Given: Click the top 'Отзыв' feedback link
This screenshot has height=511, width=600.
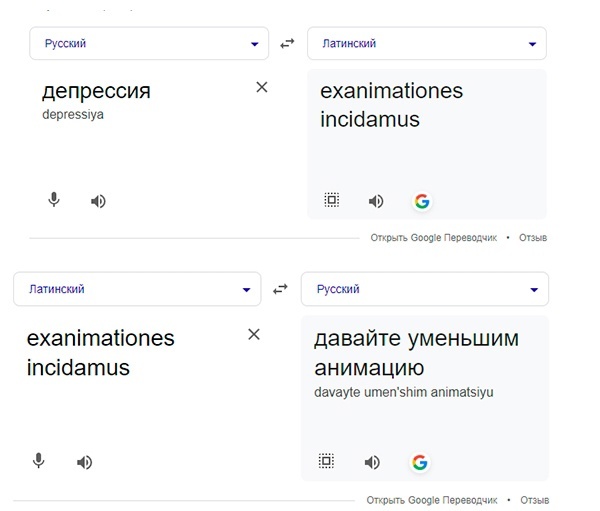Looking at the screenshot, I should click(533, 238).
